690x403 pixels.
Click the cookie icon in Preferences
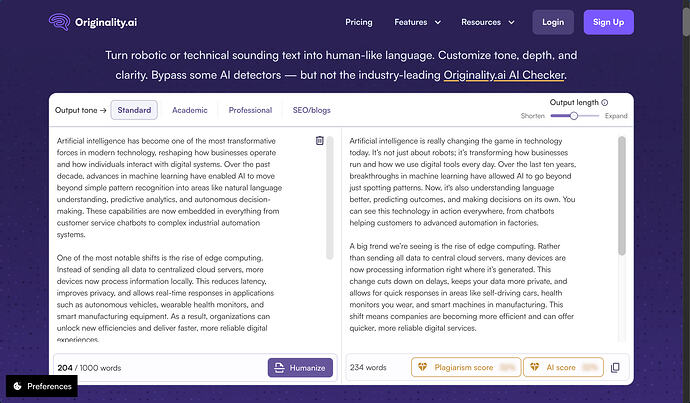[18, 386]
